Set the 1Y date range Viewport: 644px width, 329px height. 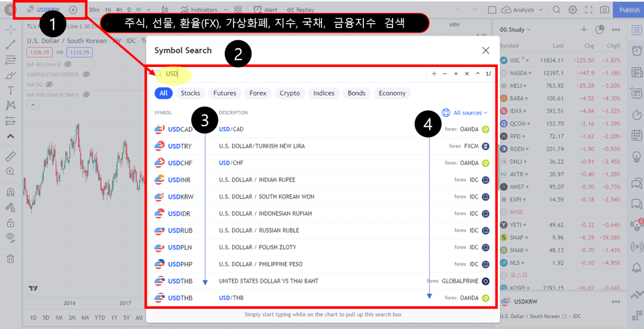tap(114, 317)
